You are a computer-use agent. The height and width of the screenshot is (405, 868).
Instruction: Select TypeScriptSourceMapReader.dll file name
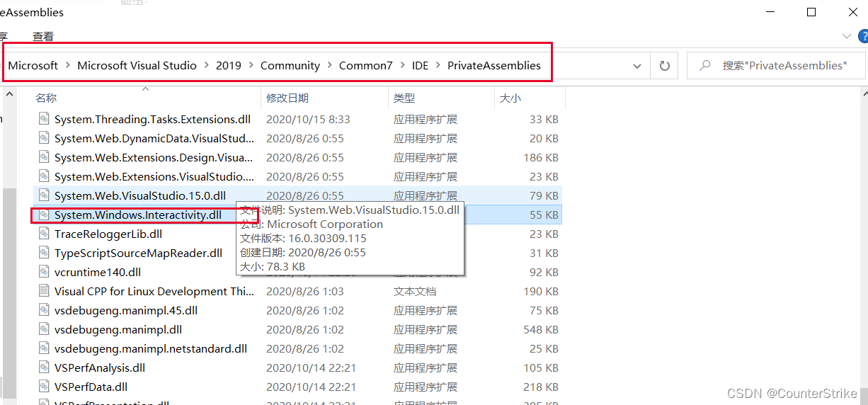(138, 253)
